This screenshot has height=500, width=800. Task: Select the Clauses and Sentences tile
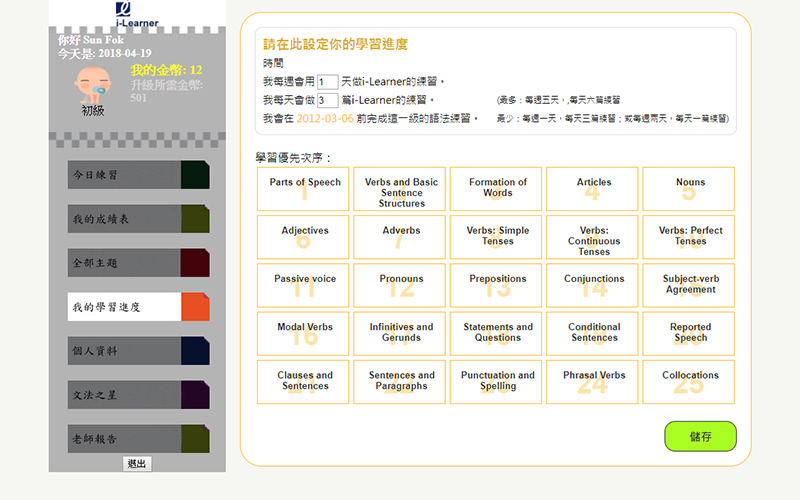[303, 382]
